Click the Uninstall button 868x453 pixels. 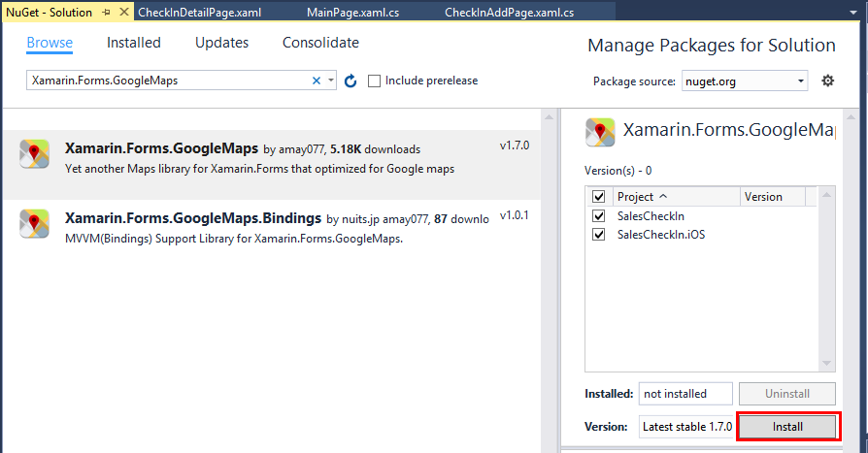tap(787, 394)
